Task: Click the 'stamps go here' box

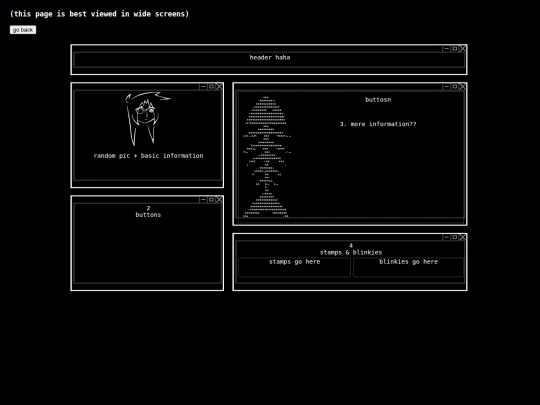Action: [x=294, y=267]
